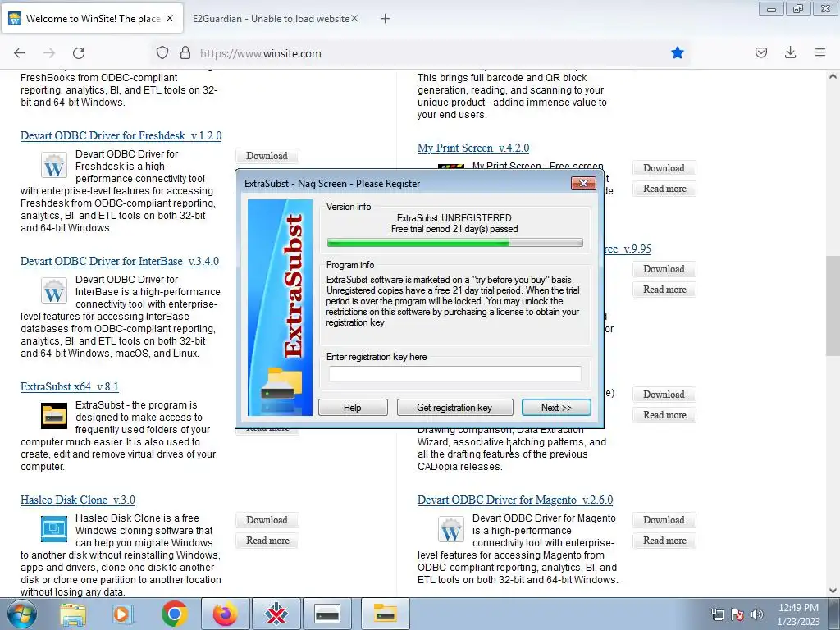Open Devart ODBC Driver for InterBase link

coord(120,261)
